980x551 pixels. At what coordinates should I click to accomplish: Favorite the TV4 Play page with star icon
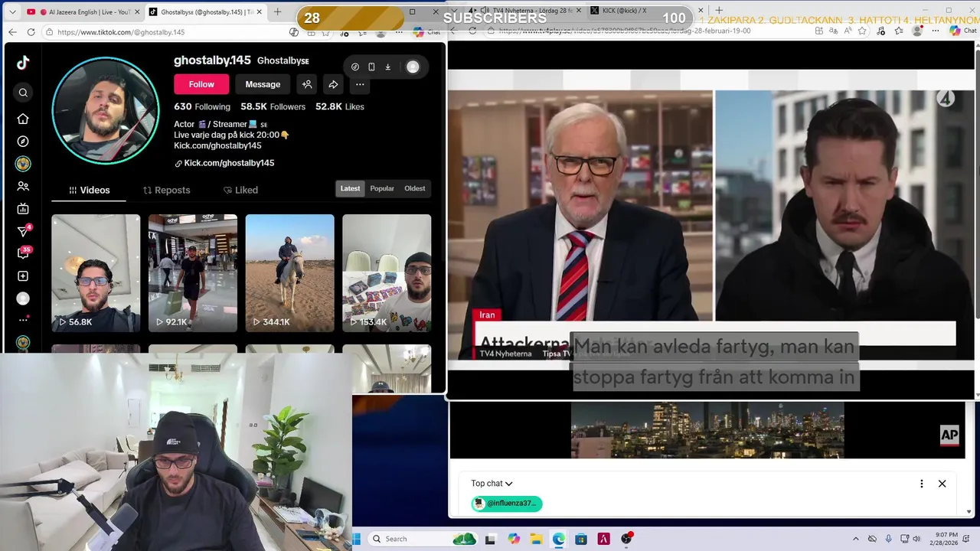862,31
